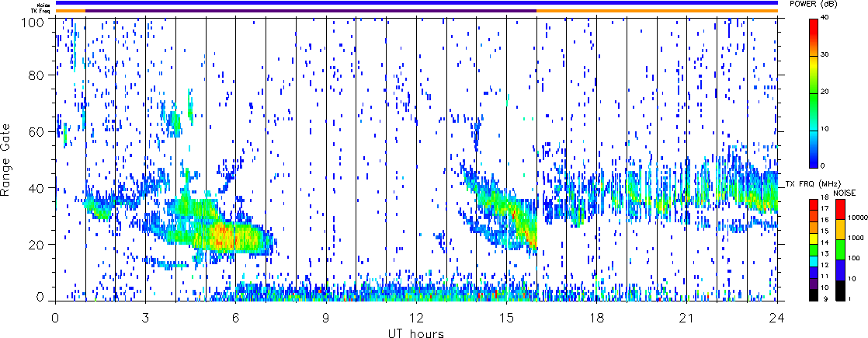Click the '11' label on the TX FRQ legend
The width and height of the screenshot is (868, 338).
point(825,276)
